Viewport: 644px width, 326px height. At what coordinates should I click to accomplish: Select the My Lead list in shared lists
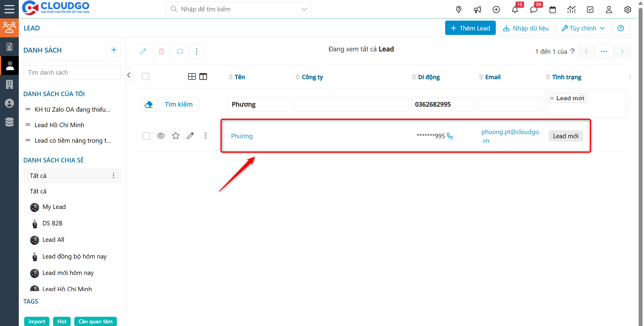coord(54,207)
